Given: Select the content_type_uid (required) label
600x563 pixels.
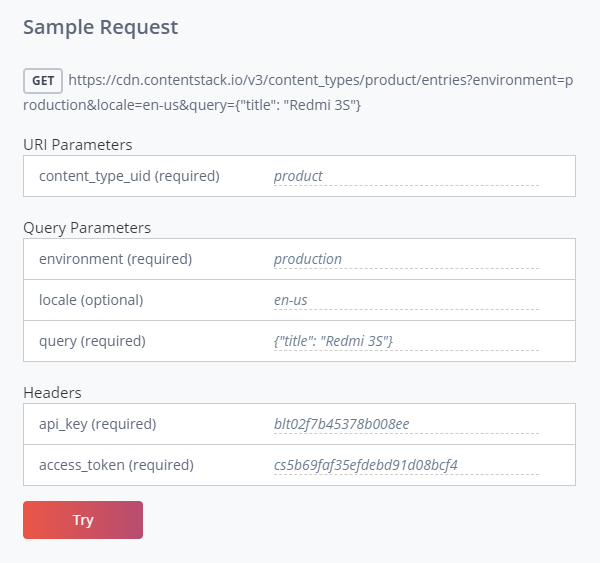Looking at the screenshot, I should coord(129,176).
